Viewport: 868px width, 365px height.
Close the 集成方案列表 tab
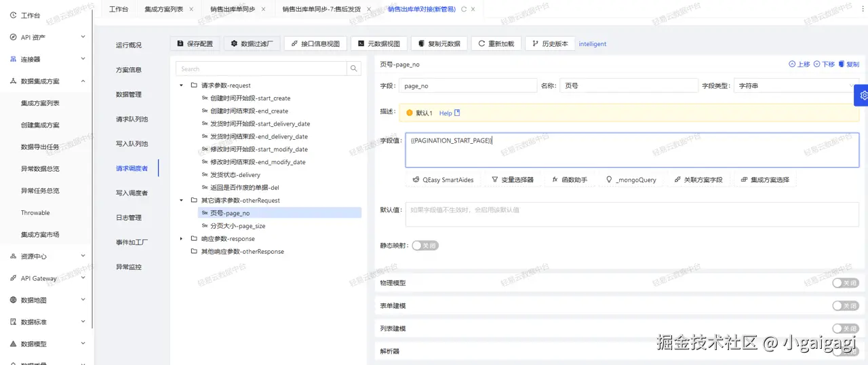click(x=191, y=9)
